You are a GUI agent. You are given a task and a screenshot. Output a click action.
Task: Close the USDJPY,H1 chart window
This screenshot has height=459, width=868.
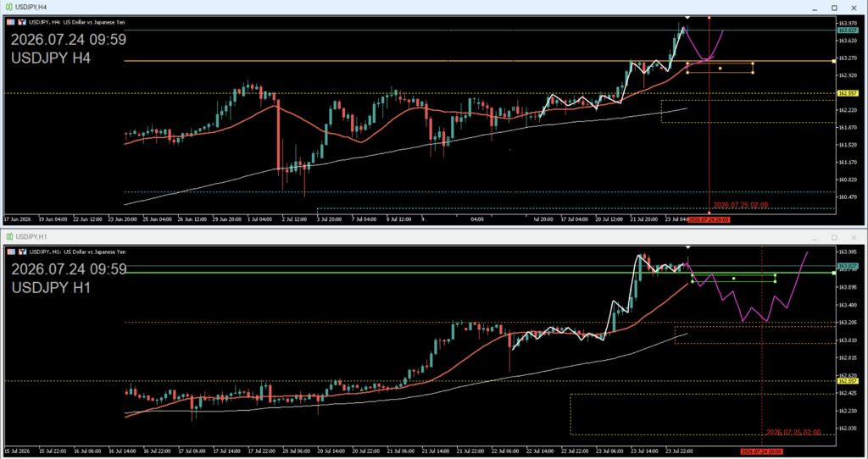point(854,238)
